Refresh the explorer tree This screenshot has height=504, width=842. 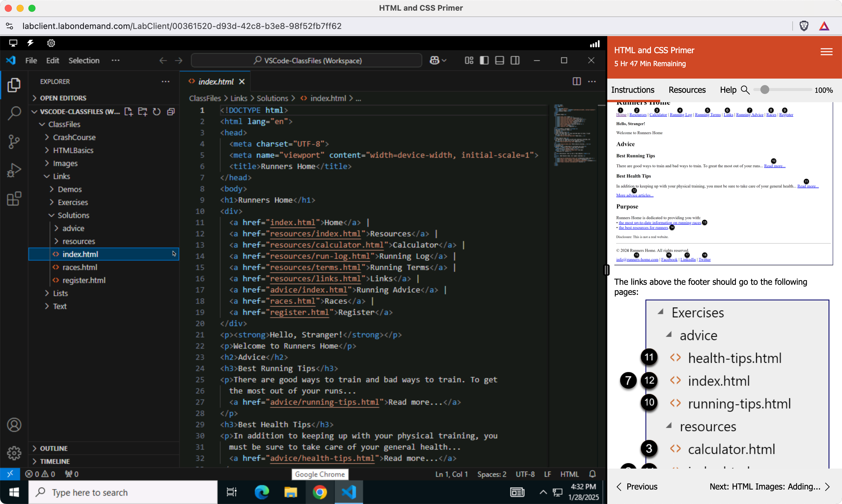pos(156,112)
